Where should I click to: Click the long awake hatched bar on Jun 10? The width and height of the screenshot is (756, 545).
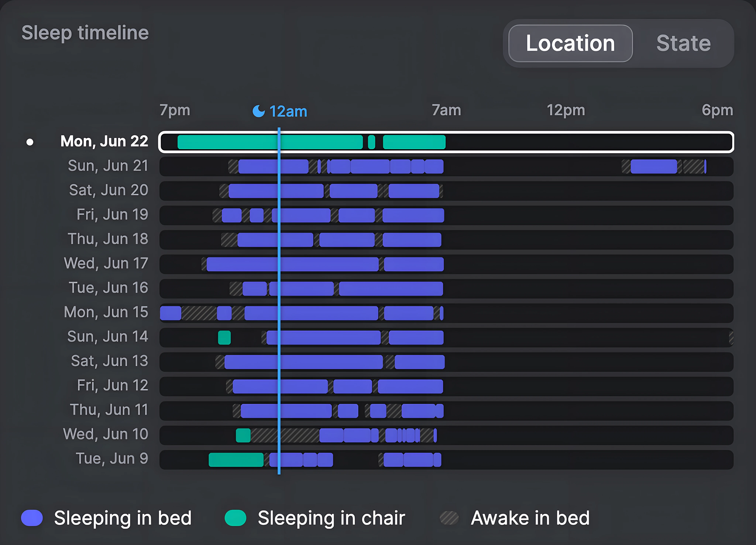[x=285, y=435]
